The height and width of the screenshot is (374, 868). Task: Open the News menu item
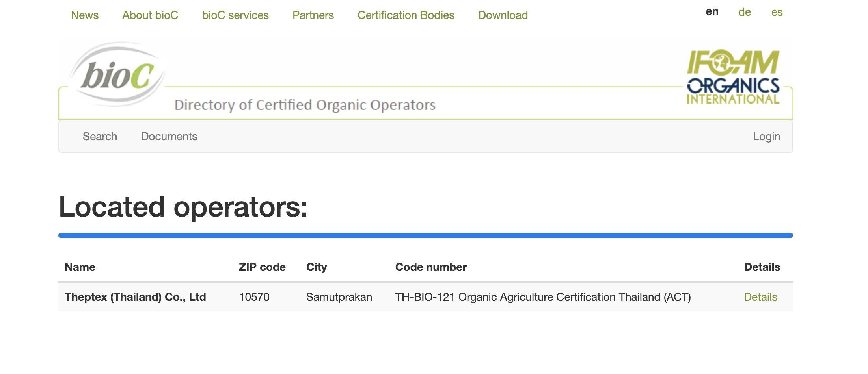[x=85, y=15]
